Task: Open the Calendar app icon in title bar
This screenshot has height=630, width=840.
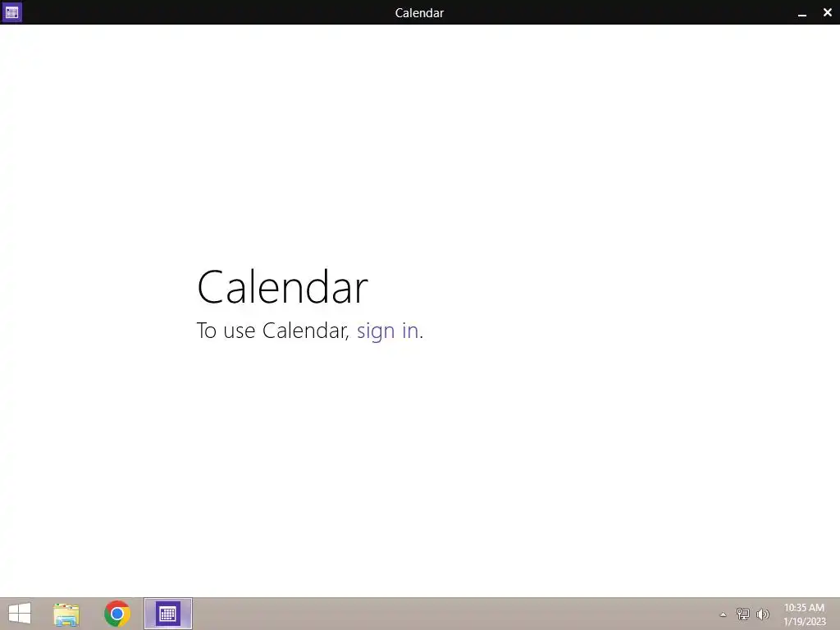Action: [x=11, y=11]
